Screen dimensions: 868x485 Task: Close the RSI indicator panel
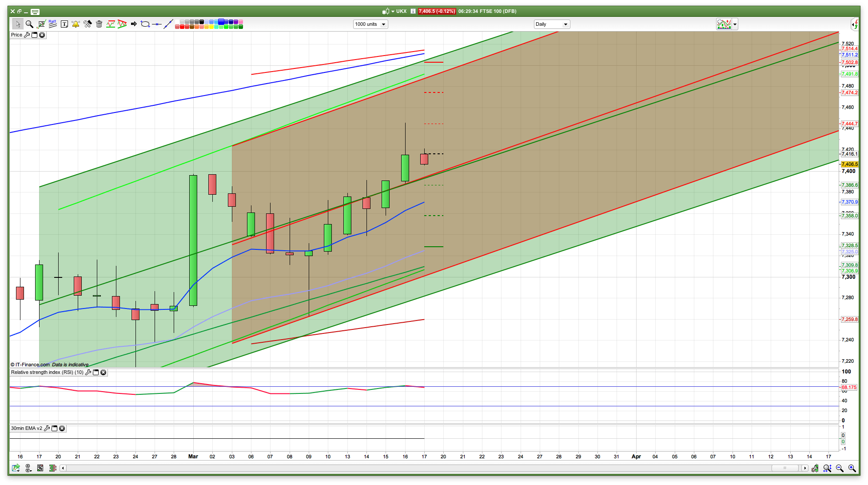(104, 373)
